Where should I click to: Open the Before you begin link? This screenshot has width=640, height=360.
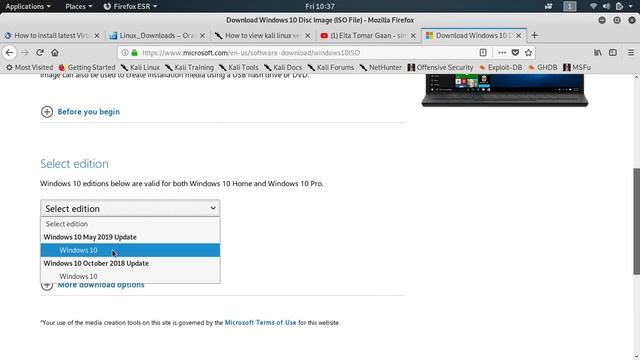click(x=89, y=112)
